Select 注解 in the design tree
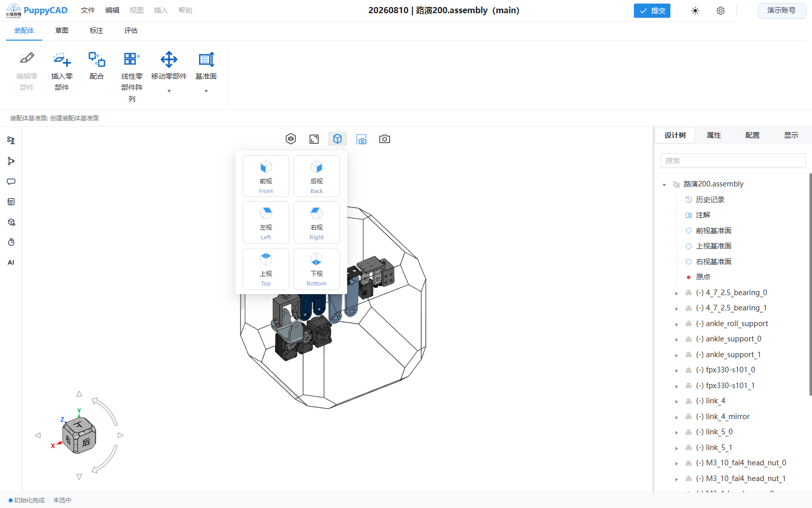The image size is (812, 508). pyautogui.click(x=703, y=215)
